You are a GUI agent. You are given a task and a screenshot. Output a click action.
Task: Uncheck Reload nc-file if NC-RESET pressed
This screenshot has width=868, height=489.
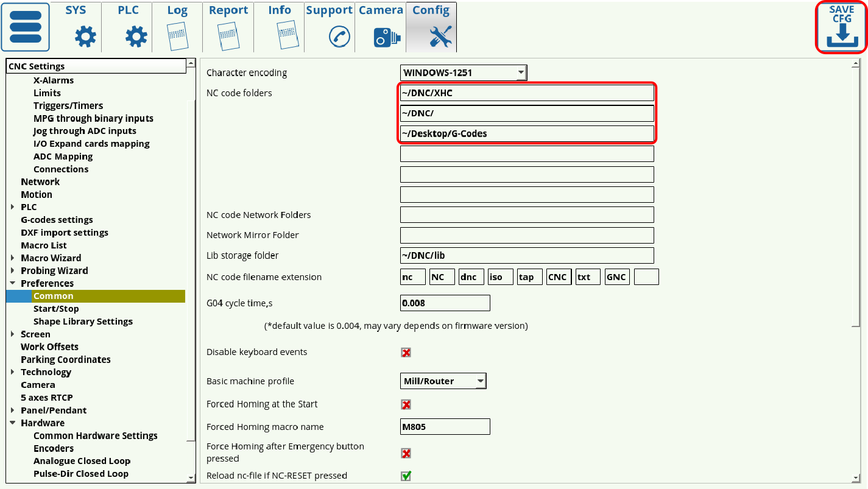coord(406,476)
